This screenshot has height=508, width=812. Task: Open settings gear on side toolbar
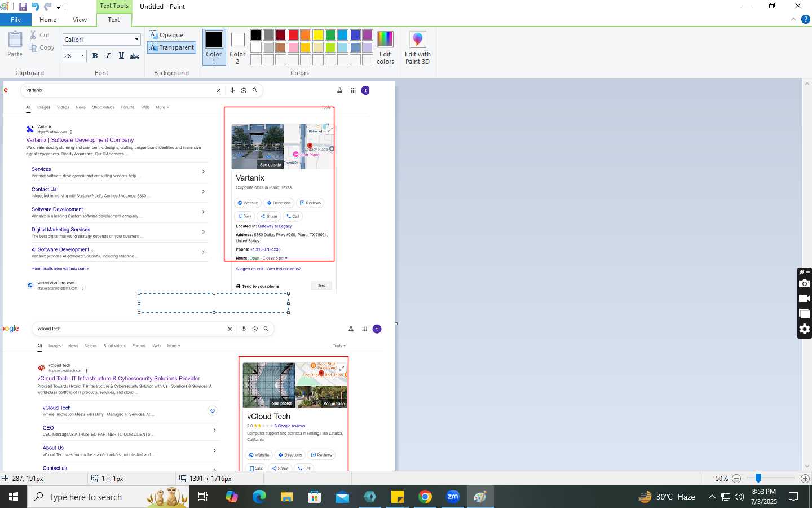(805, 329)
